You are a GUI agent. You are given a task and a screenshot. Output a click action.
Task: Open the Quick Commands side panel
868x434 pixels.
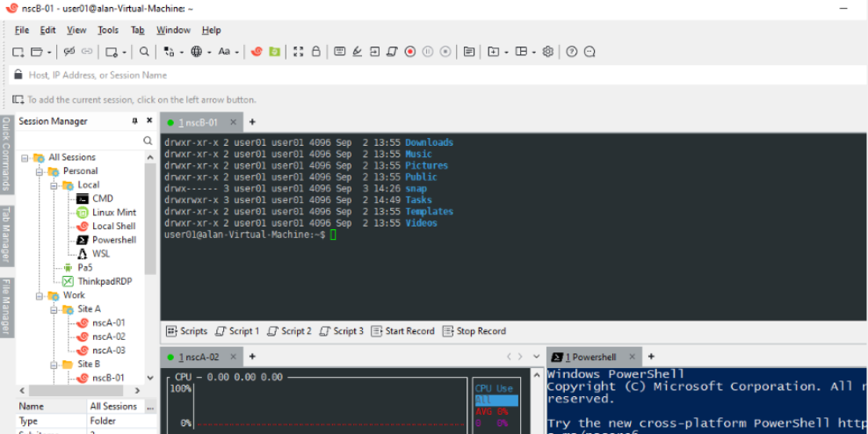[x=5, y=154]
